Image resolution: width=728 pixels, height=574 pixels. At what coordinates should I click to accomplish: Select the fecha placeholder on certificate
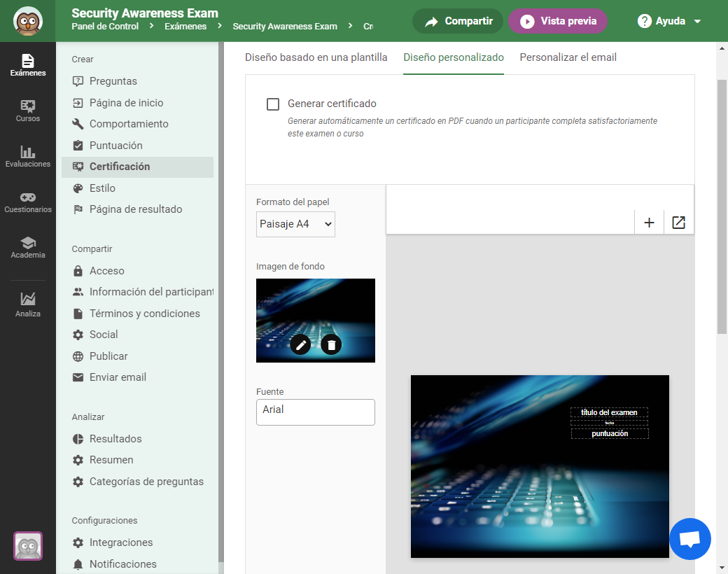point(610,423)
